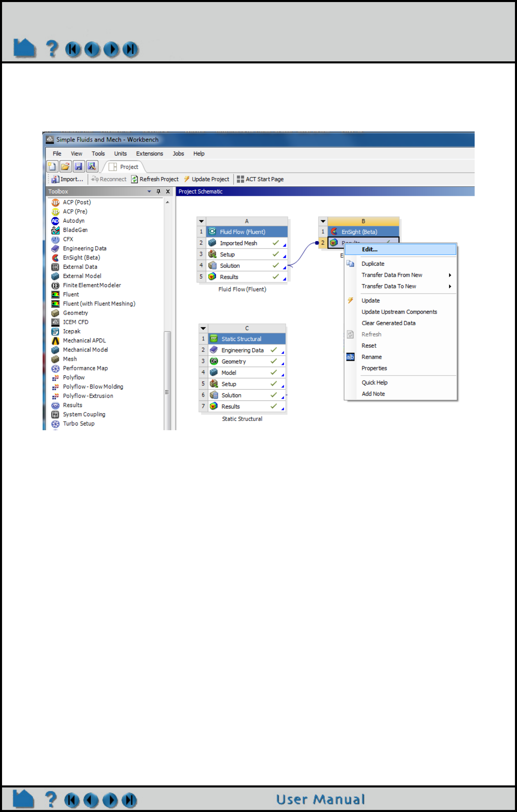Go to previous page using the top bar arrow
The height and width of the screenshot is (812, 517).
(x=92, y=49)
